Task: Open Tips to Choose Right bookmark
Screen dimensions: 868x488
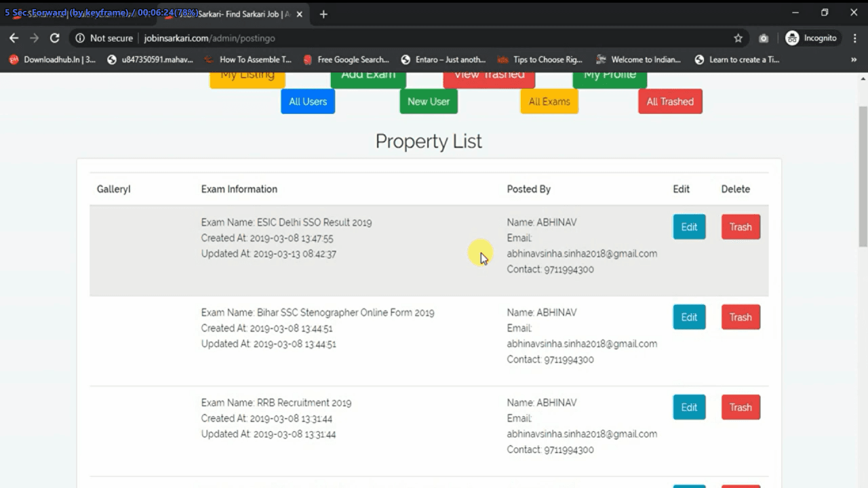Action: click(540, 60)
